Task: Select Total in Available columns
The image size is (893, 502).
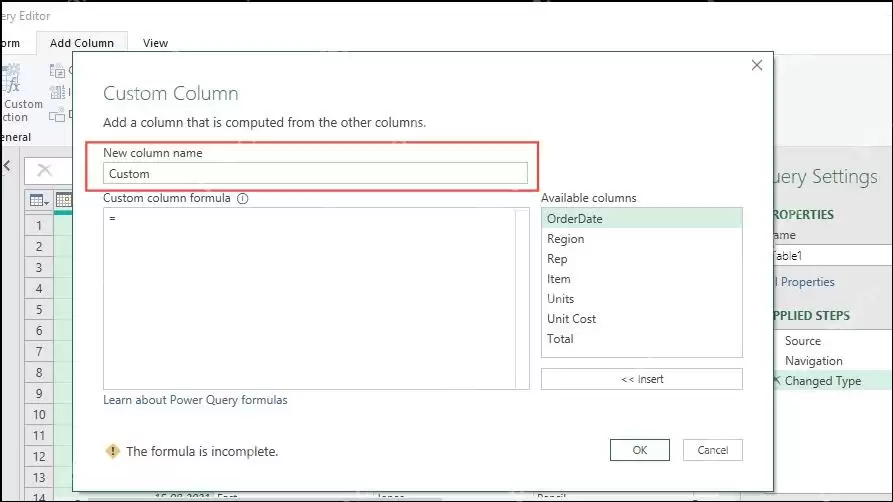Action: pyautogui.click(x=641, y=338)
